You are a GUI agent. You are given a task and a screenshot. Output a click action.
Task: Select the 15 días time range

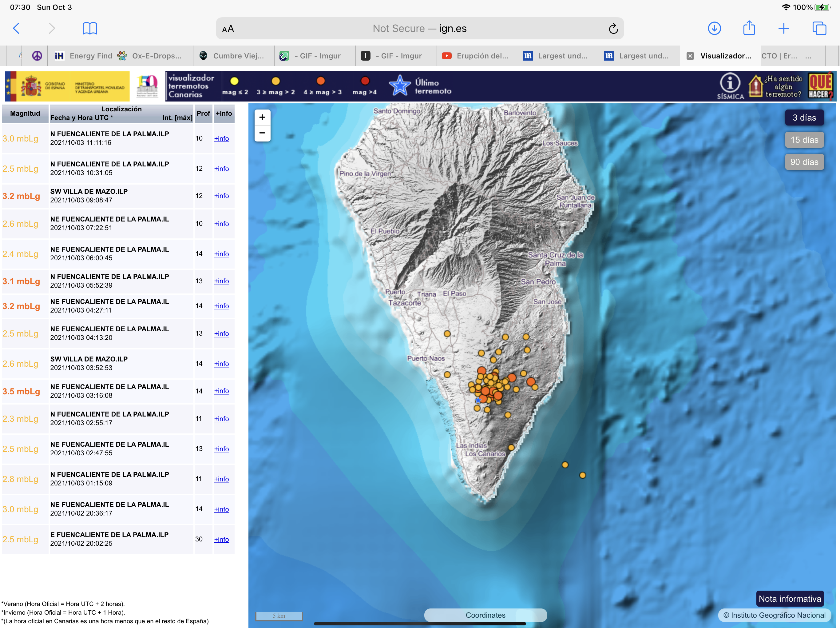coord(804,140)
